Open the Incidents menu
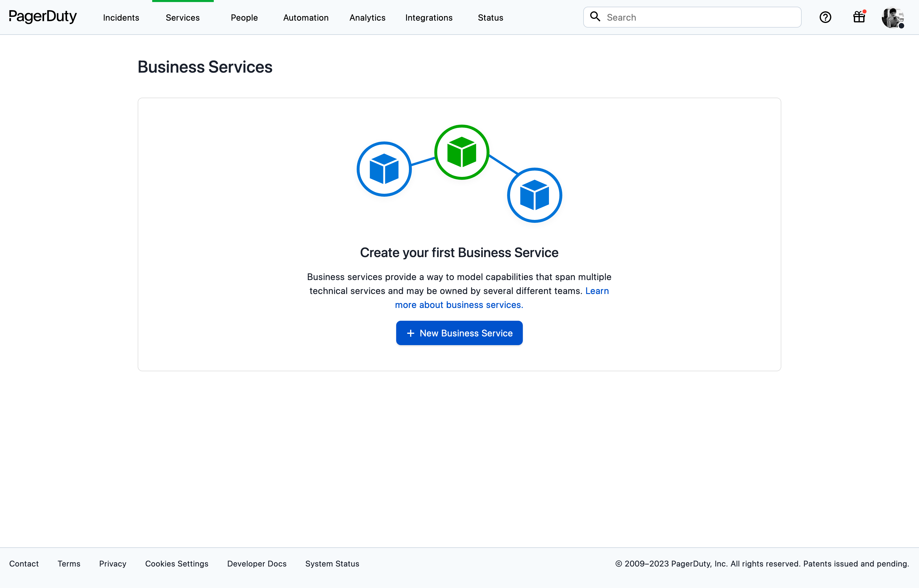Image resolution: width=919 pixels, height=588 pixels. pos(121,17)
